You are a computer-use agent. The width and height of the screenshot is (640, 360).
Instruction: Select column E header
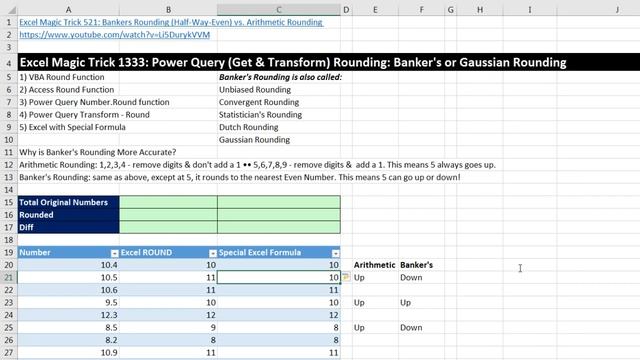[375, 9]
